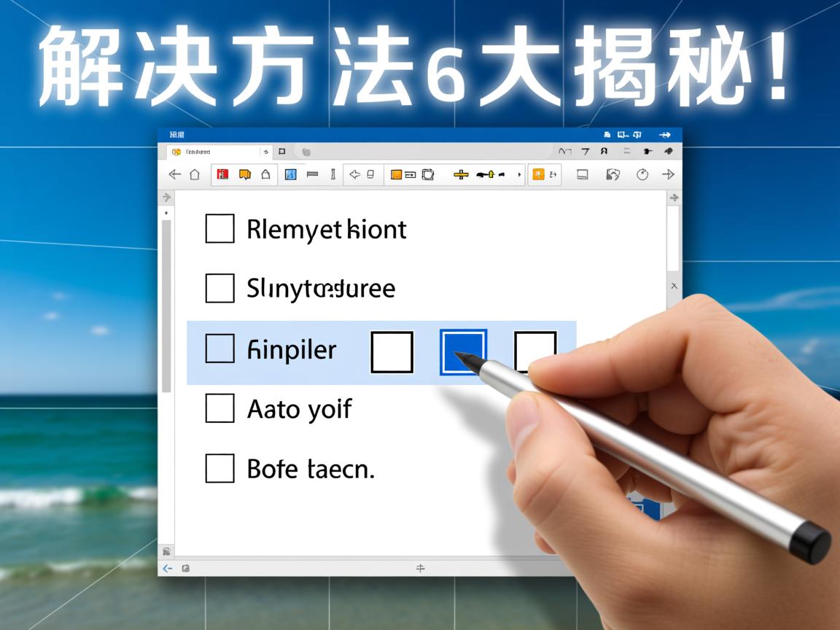
Task: Click the square new-tab button beside the tab
Action: click(281, 152)
